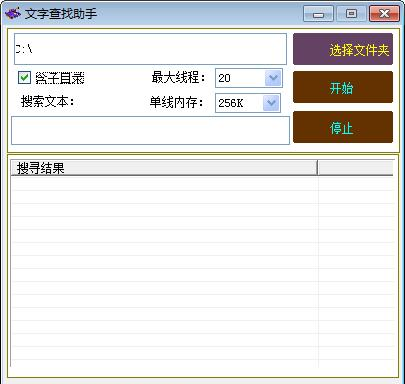This screenshot has width=405, height=384.
Task: Start the search with 开始 button
Action: tap(343, 87)
